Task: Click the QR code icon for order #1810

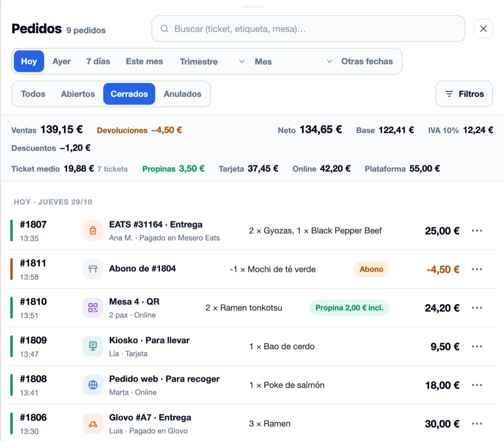Action: click(x=93, y=308)
